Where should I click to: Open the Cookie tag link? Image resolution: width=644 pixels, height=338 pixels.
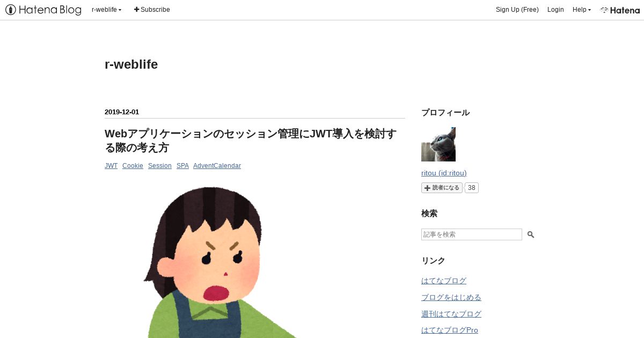click(133, 166)
